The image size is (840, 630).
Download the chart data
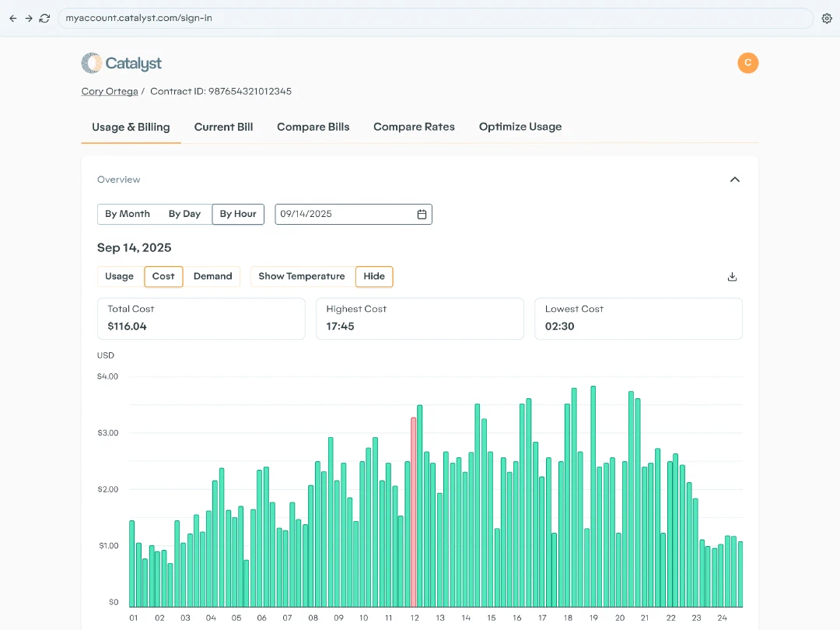(733, 277)
